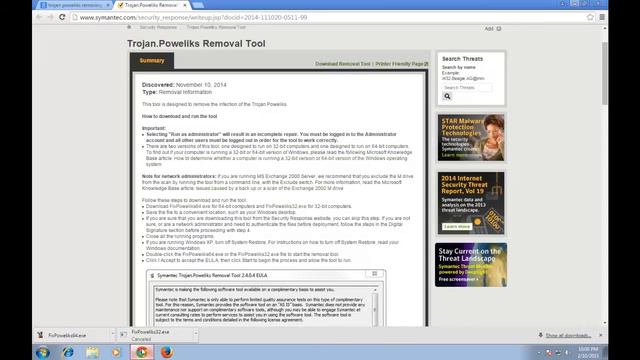Open the FixPoweliks32.exe download options arrow
The image size is (640, 360).
point(196,334)
